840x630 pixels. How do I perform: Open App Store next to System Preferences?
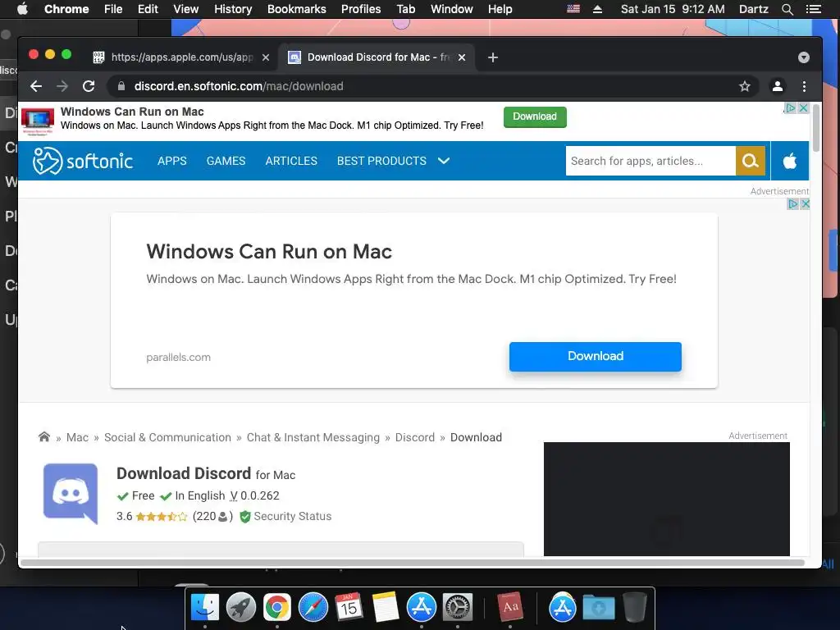coord(422,607)
